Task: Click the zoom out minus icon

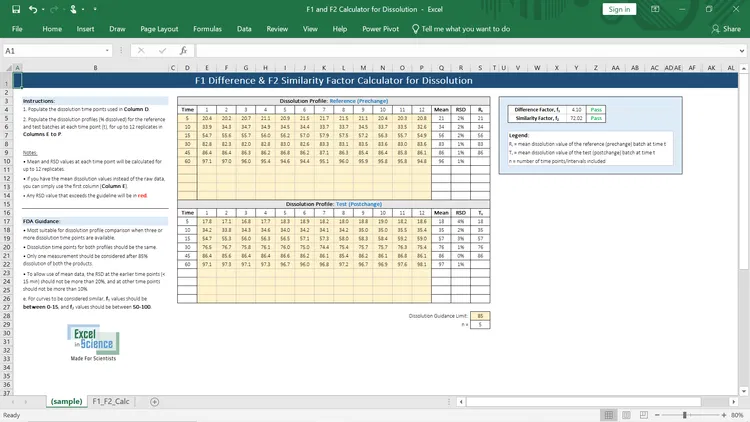Action: tap(657, 415)
